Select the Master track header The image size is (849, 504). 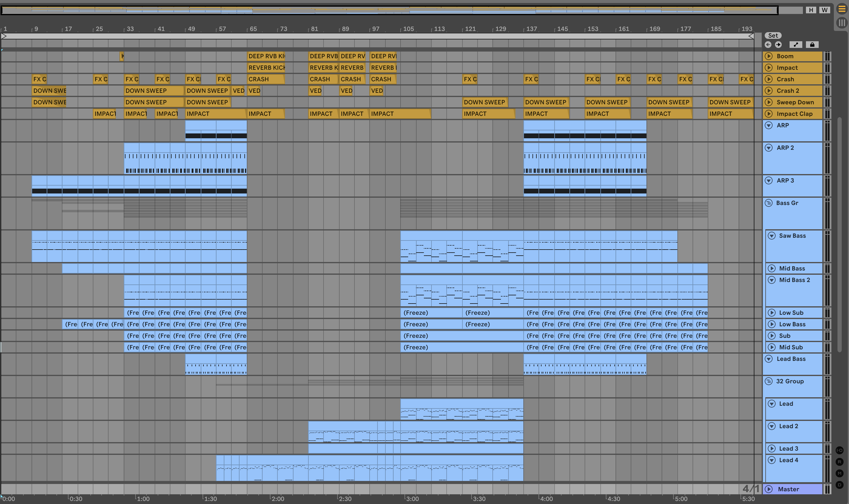[788, 489]
